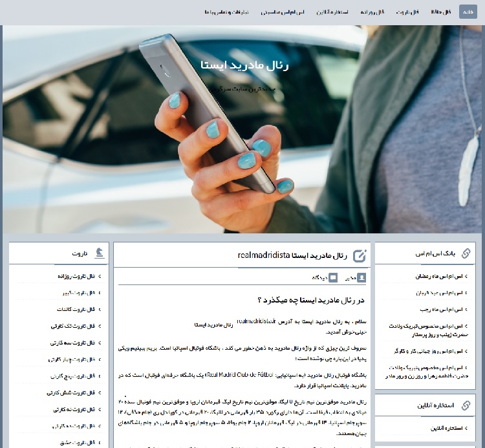Click the realmadridista.ir address link in the article
485x448 pixels.
coord(256,321)
